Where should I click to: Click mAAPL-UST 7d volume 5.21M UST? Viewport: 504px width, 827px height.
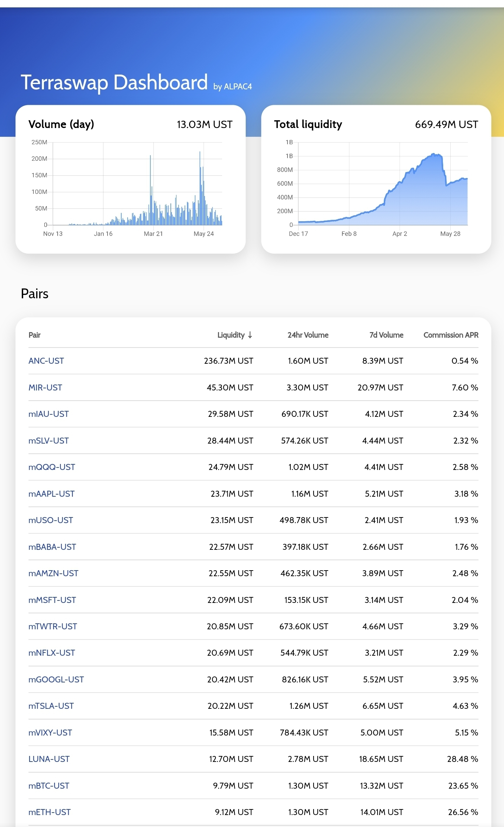tap(384, 494)
